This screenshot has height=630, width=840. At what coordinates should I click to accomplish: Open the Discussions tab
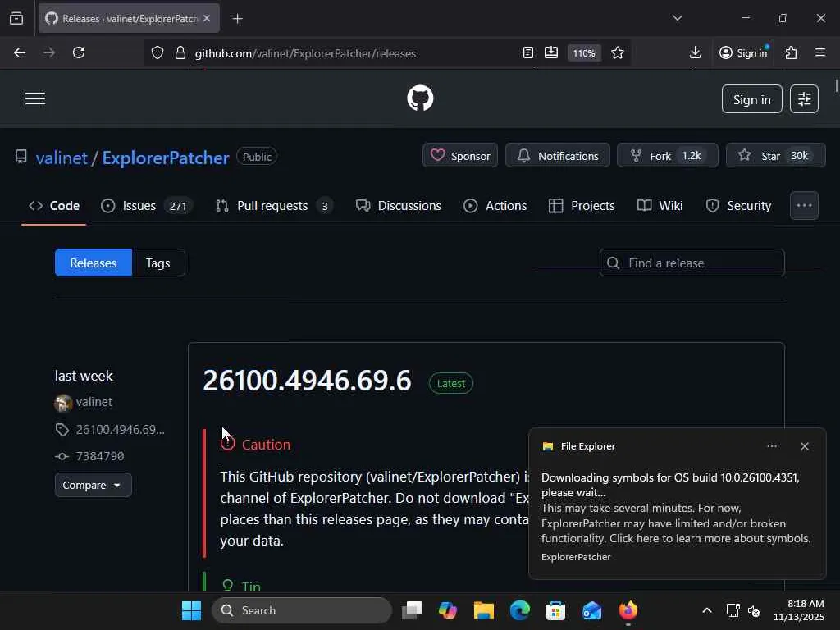tap(399, 206)
